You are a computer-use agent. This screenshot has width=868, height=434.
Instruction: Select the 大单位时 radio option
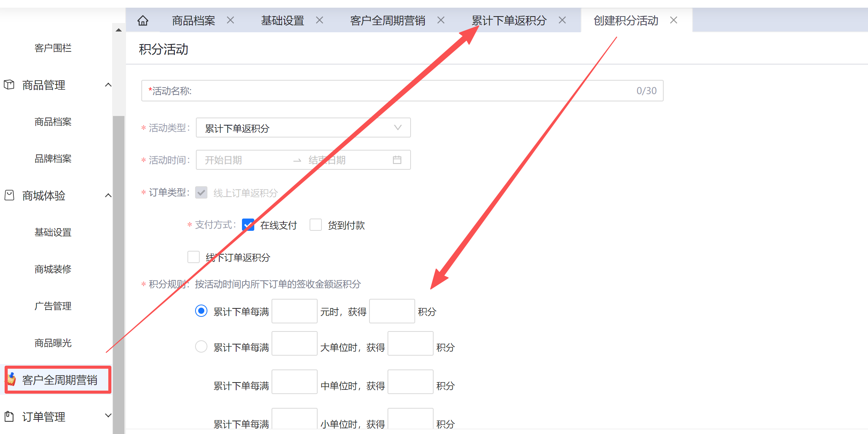pos(201,346)
